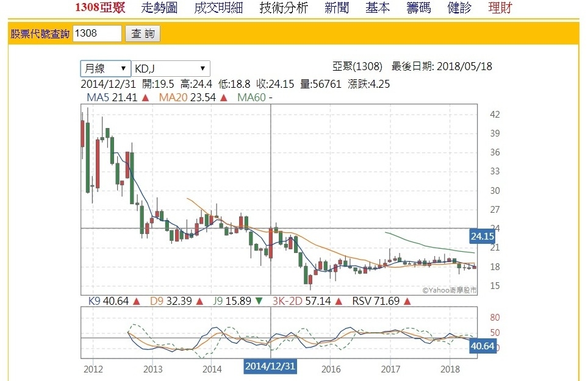Click the J9 15.89 indicator value
This screenshot has width=588, height=381.
point(238,301)
